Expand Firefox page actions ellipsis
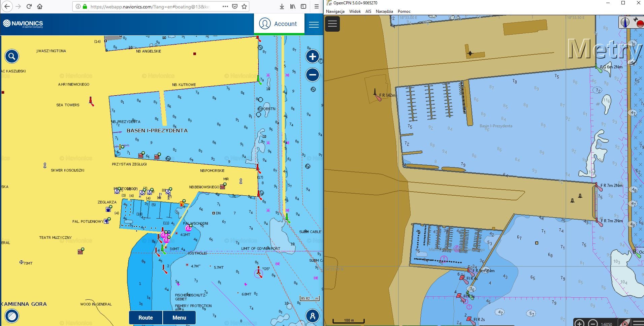The width and height of the screenshot is (644, 326). tap(225, 6)
